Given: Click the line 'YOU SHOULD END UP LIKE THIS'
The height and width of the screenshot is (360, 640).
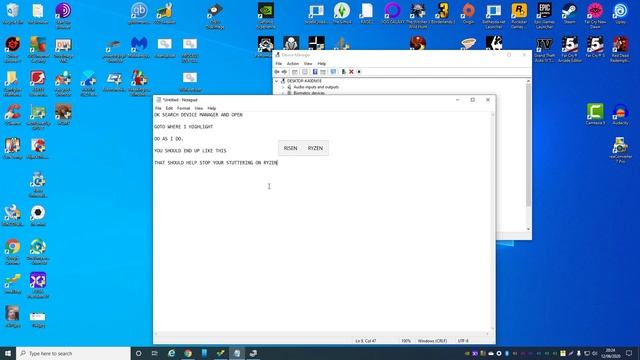Looking at the screenshot, I should click(x=190, y=151).
